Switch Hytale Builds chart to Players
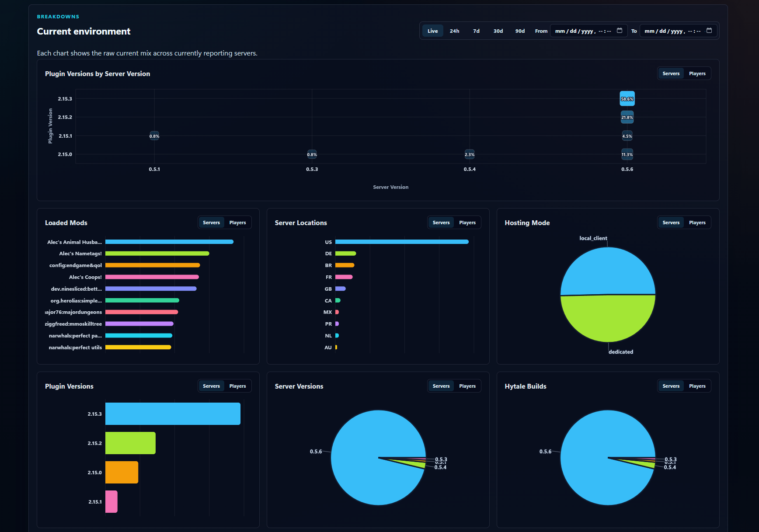Screen dimensions: 759x532 [x=697, y=386]
